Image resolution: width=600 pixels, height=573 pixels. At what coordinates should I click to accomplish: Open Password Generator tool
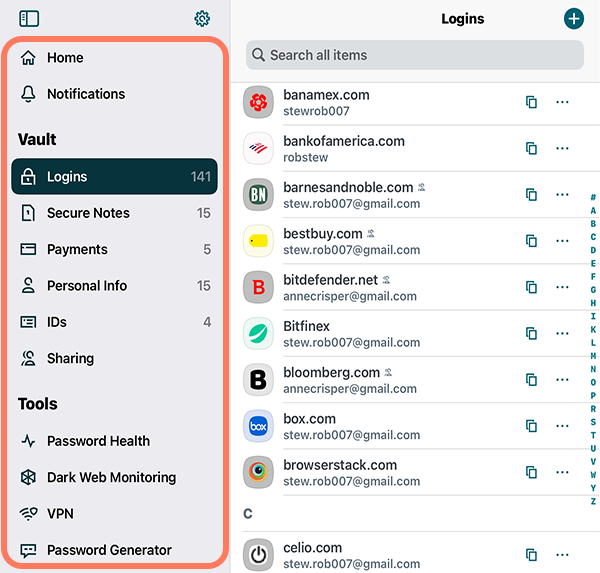(114, 550)
